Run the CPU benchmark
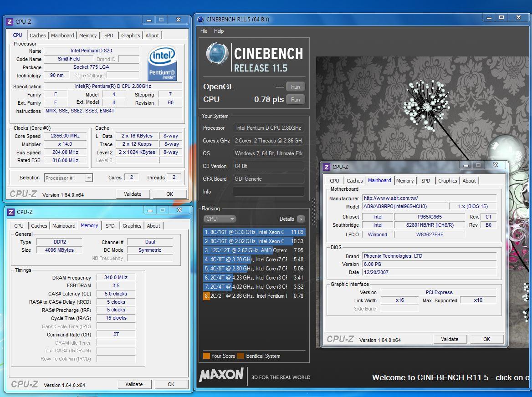The height and width of the screenshot is (397, 532). tap(295, 100)
